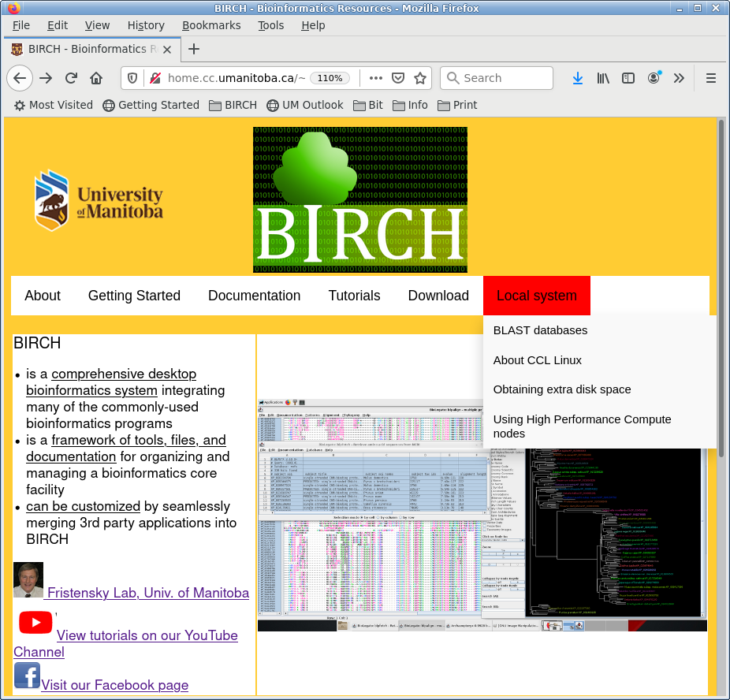Open the Tutorials nav menu
Image resolution: width=730 pixels, height=700 pixels.
click(354, 296)
